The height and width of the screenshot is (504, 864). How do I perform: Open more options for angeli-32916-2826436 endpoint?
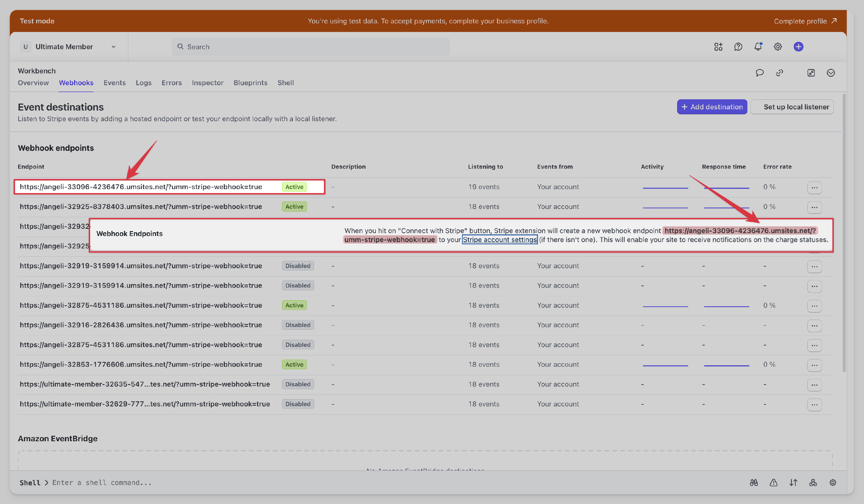pos(815,326)
